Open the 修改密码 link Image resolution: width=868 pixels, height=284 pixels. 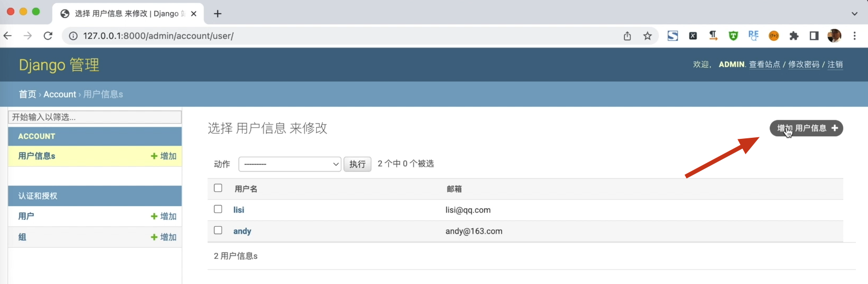click(x=804, y=64)
